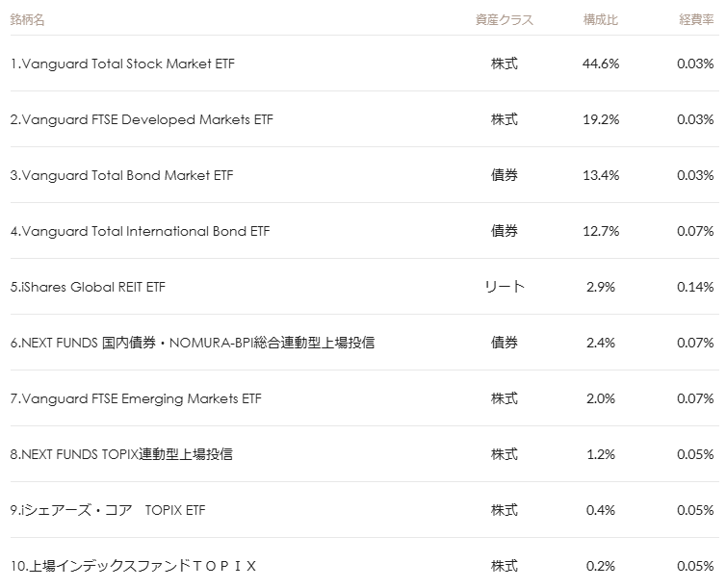The image size is (726, 588).
Task: Click the 19.2% composition value
Action: click(x=602, y=120)
